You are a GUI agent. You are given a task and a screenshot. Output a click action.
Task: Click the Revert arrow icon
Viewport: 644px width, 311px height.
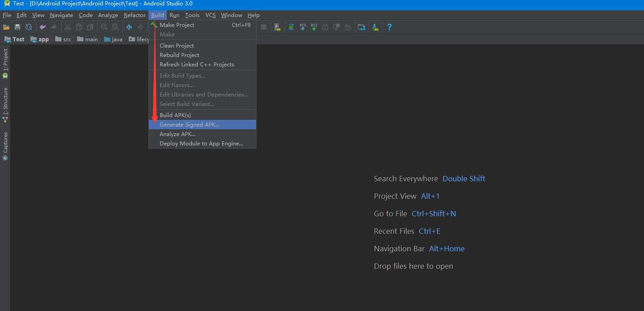(x=348, y=27)
